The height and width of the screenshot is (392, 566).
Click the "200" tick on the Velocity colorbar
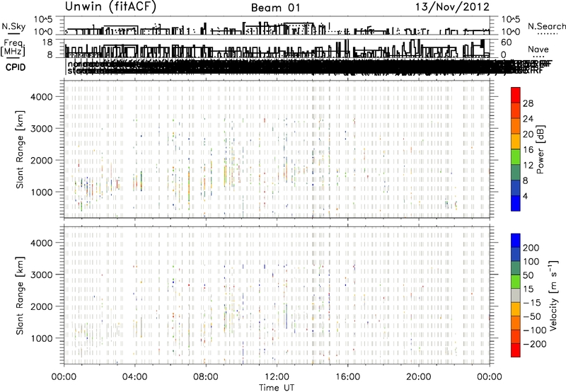pyautogui.click(x=531, y=248)
